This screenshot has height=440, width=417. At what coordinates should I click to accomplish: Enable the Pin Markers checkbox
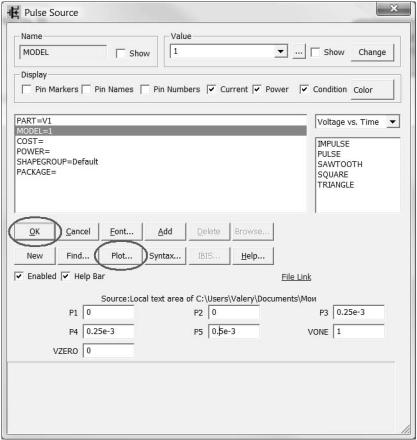[x=26, y=89]
